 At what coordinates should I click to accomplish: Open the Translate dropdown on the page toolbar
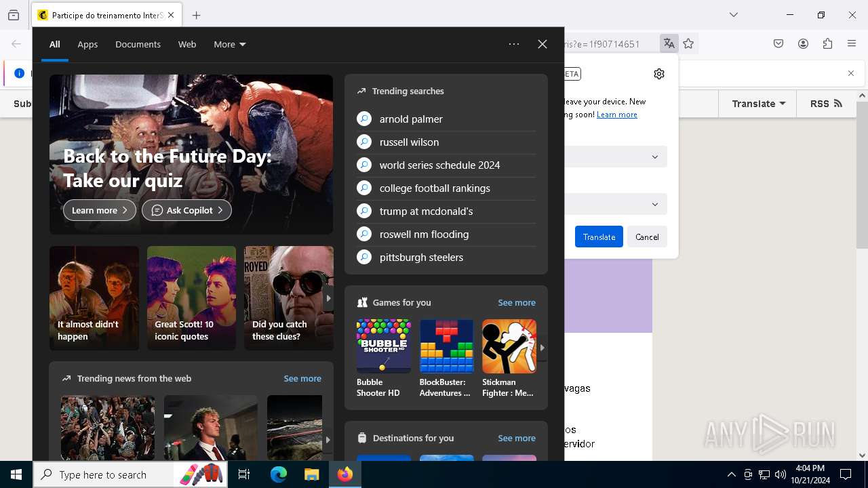click(x=758, y=104)
